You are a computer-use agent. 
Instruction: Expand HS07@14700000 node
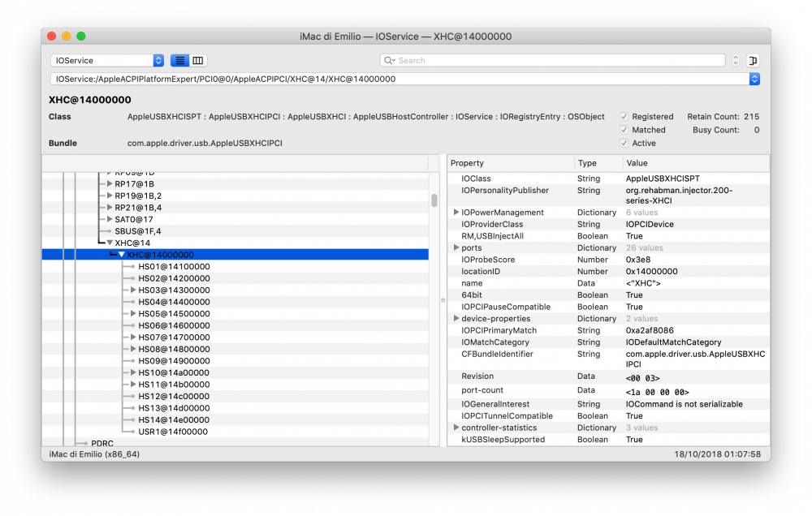point(133,337)
